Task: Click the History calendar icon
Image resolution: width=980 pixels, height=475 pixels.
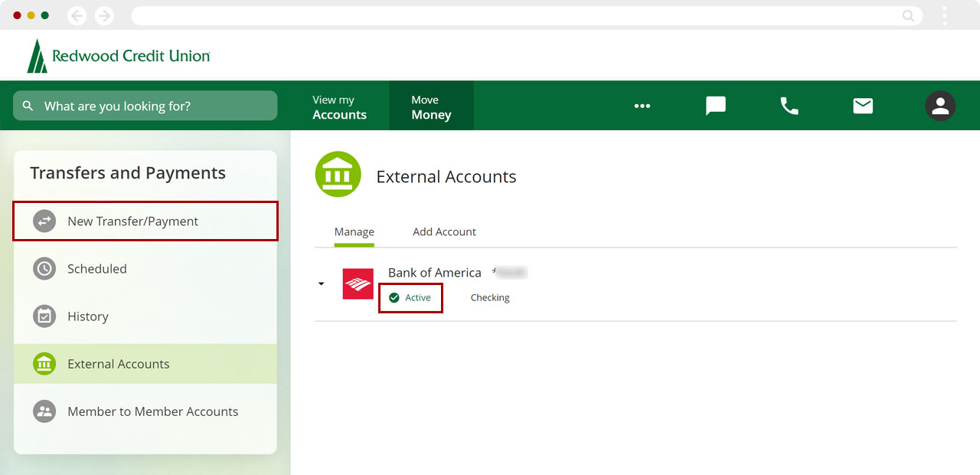Action: tap(44, 316)
